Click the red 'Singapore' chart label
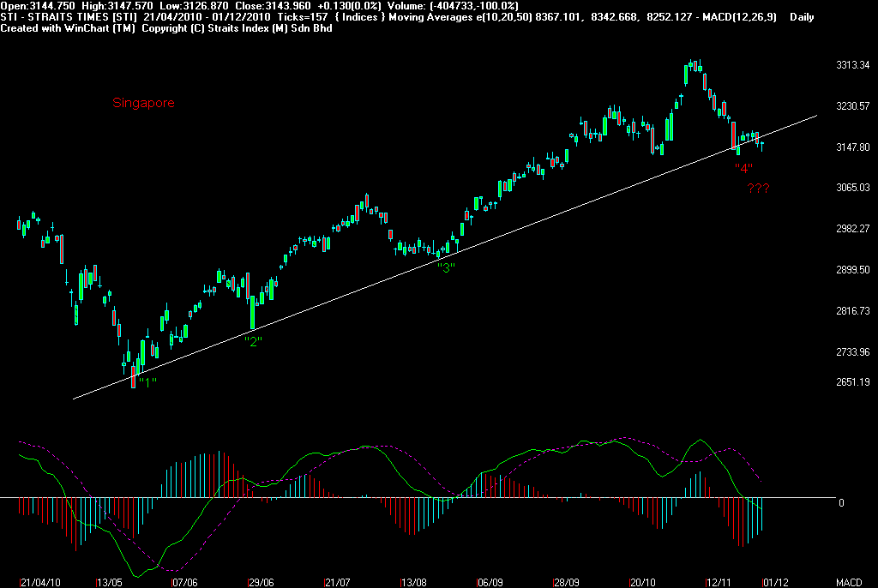 pos(143,103)
